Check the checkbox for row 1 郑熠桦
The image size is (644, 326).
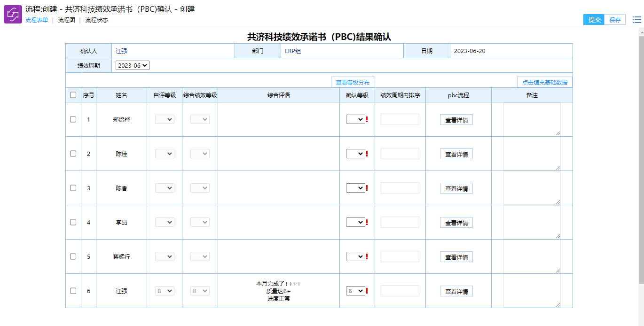click(x=73, y=119)
